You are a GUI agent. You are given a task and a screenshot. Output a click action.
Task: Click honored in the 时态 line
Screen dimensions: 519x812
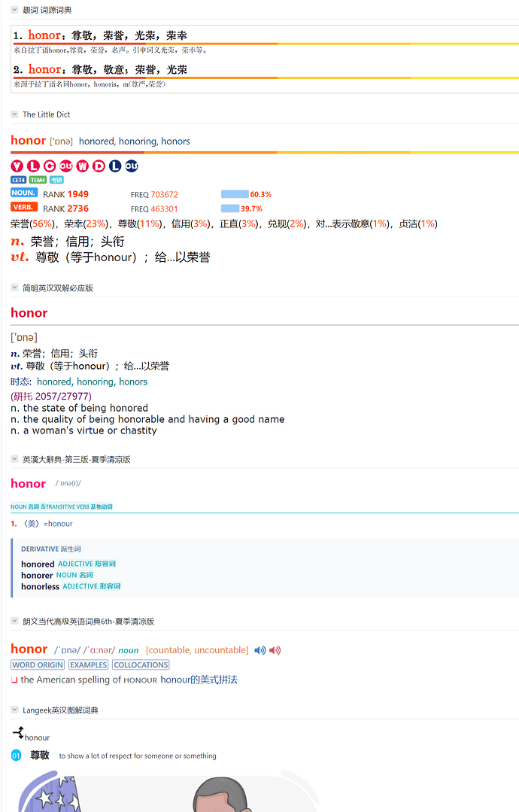[x=54, y=382]
